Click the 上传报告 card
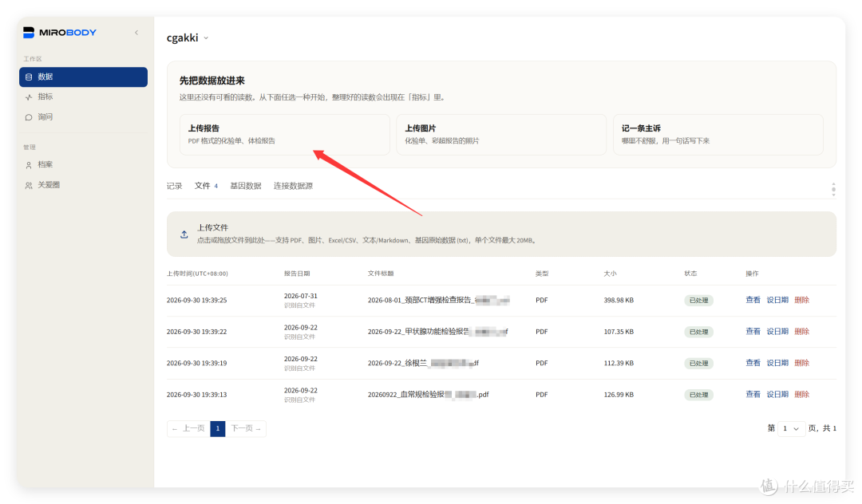Viewport: 862px width, 504px height. [285, 135]
